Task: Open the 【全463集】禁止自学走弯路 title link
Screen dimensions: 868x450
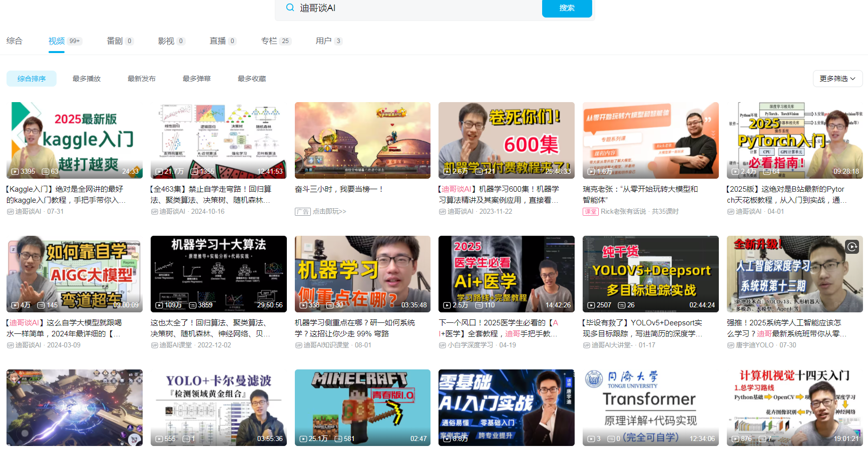Action: pos(210,195)
